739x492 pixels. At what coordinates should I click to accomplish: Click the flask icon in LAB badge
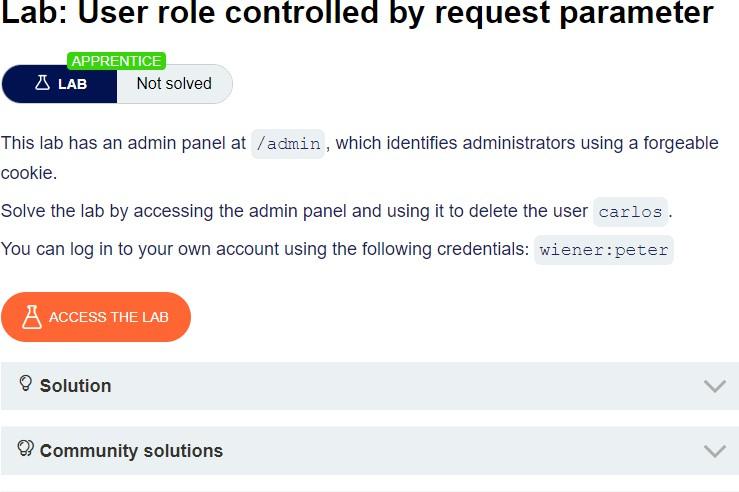point(42,83)
